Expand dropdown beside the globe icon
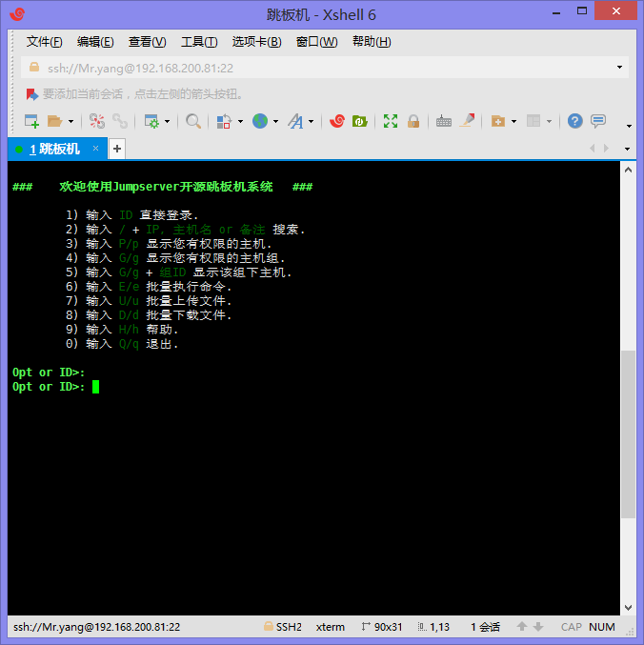Image resolution: width=644 pixels, height=645 pixels. tap(275, 122)
